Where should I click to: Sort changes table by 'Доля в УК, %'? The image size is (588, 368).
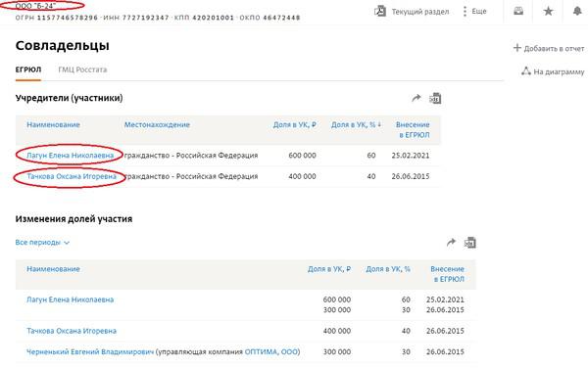388,269
